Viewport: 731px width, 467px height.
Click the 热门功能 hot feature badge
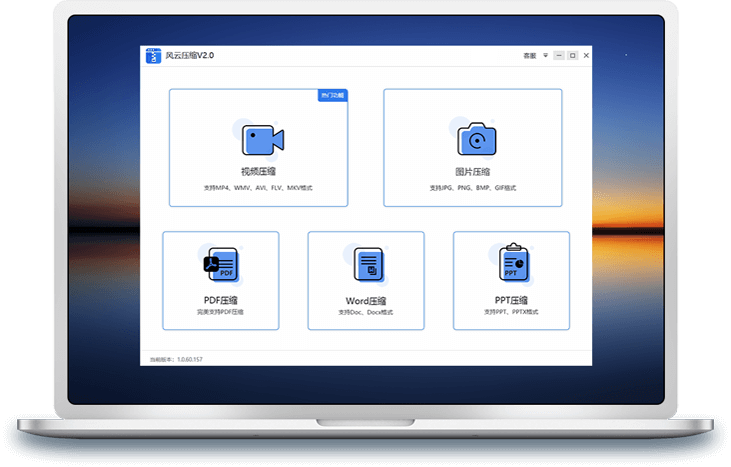click(x=332, y=95)
